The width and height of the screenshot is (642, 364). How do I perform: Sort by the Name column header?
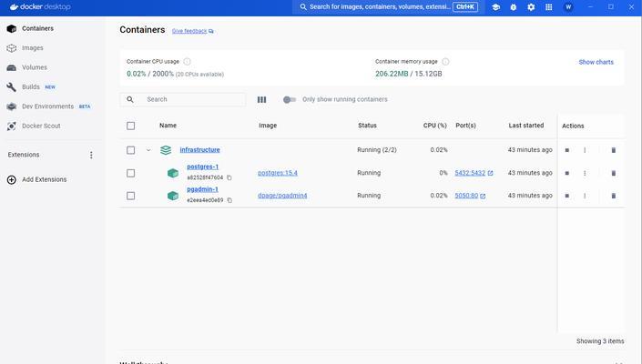pos(168,126)
